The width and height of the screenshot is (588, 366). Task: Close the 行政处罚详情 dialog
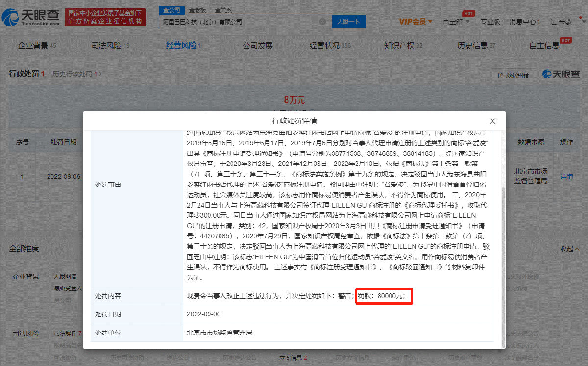pyautogui.click(x=492, y=121)
